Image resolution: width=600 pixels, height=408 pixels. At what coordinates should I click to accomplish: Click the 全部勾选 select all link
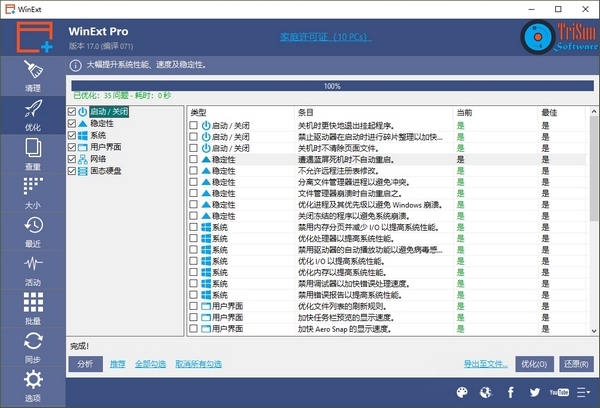pyautogui.click(x=150, y=364)
